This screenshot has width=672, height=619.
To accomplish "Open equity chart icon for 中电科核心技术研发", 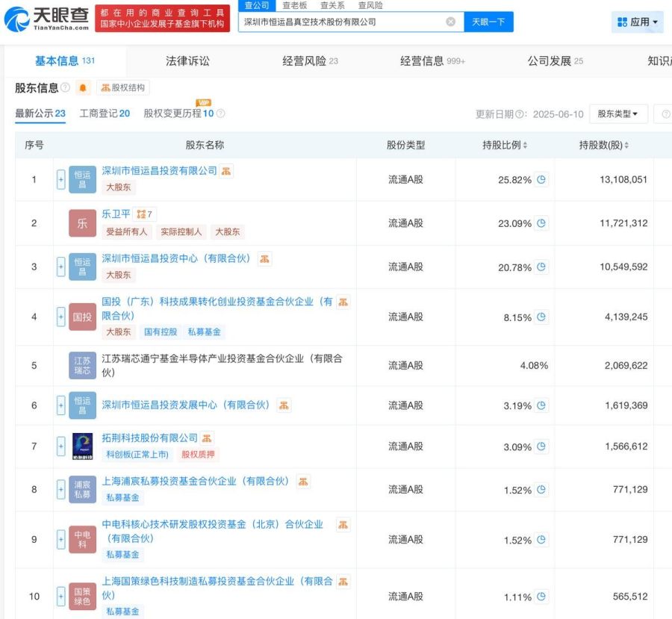I will 343,525.
